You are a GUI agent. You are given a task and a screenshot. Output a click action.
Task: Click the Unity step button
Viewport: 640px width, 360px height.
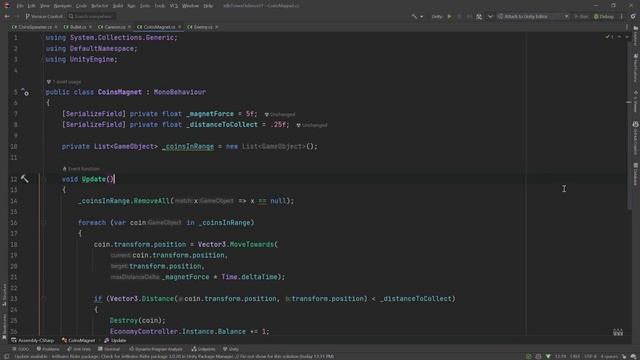469,16
